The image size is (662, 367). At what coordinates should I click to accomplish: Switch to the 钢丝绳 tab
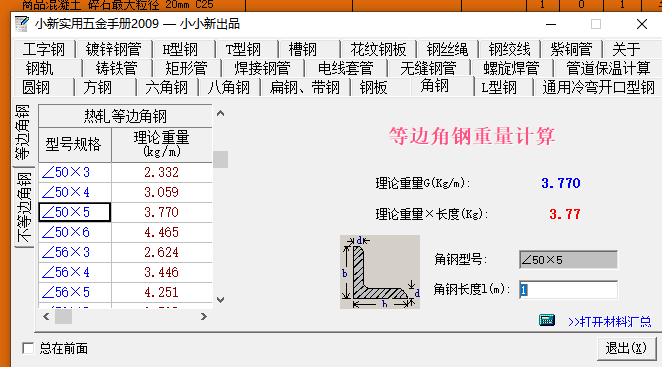click(447, 49)
